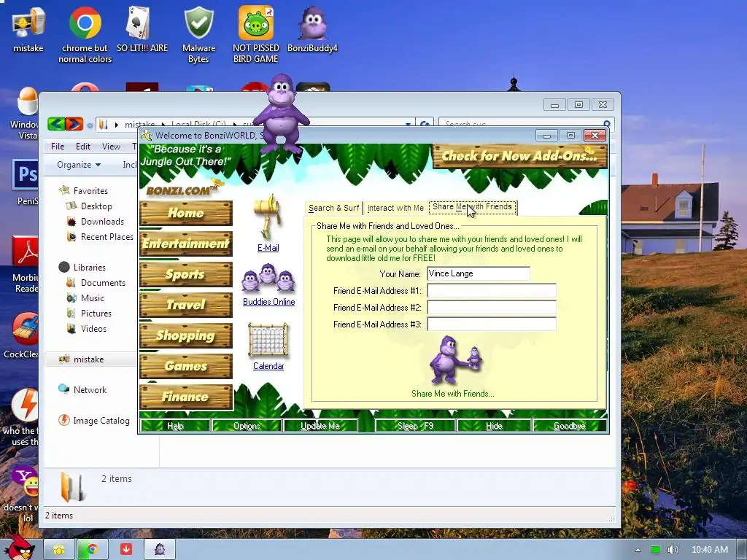The width and height of the screenshot is (747, 560).
Task: Click the Goodbye button
Action: tap(570, 426)
